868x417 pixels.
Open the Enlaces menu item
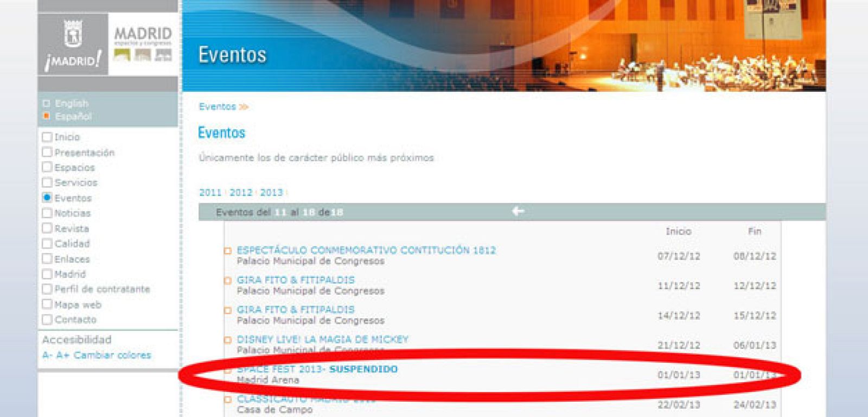(x=72, y=259)
